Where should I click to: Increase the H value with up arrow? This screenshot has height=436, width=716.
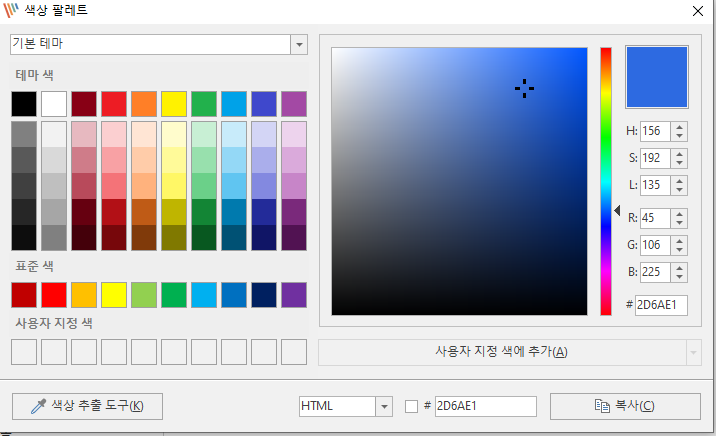click(679, 127)
